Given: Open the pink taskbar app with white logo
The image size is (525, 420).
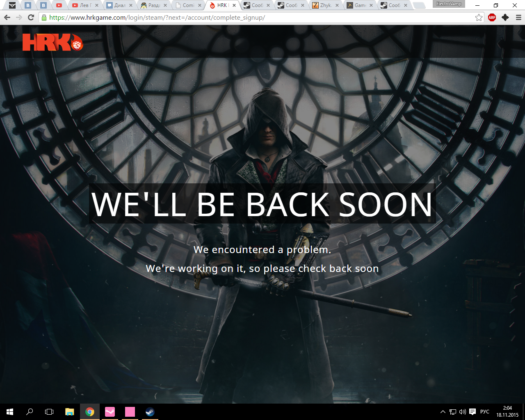Looking at the screenshot, I should pos(110,412).
